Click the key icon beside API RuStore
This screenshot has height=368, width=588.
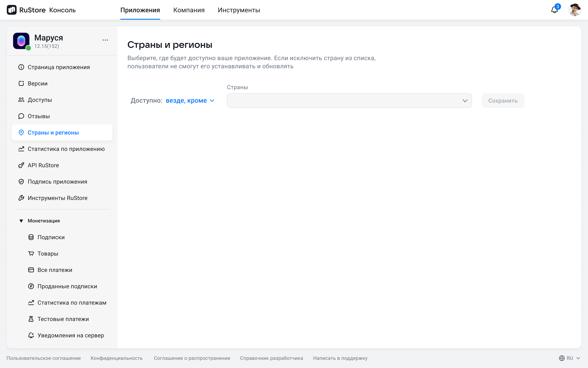(x=21, y=165)
